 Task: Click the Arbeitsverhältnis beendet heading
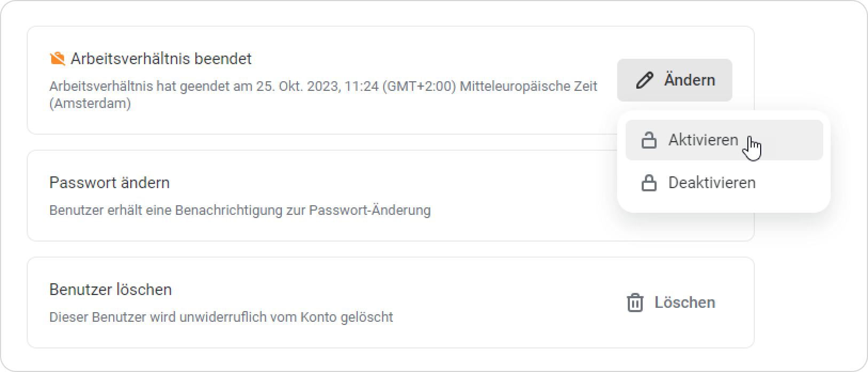tap(161, 59)
